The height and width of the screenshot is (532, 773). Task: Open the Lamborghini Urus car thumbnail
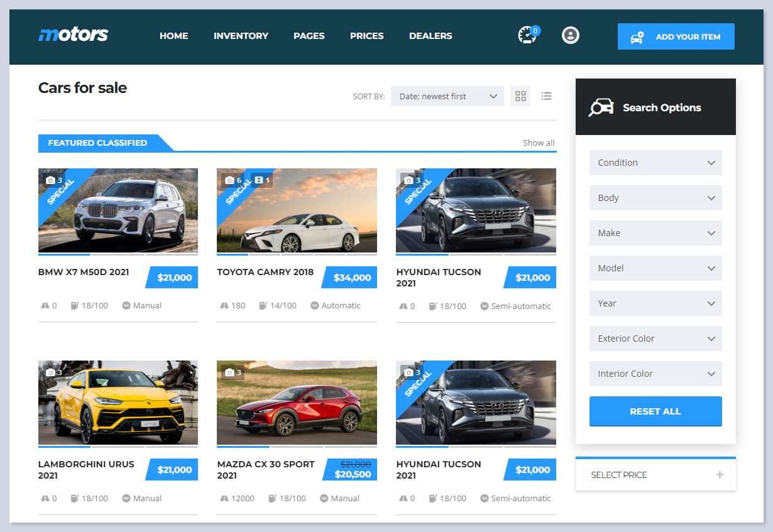118,403
